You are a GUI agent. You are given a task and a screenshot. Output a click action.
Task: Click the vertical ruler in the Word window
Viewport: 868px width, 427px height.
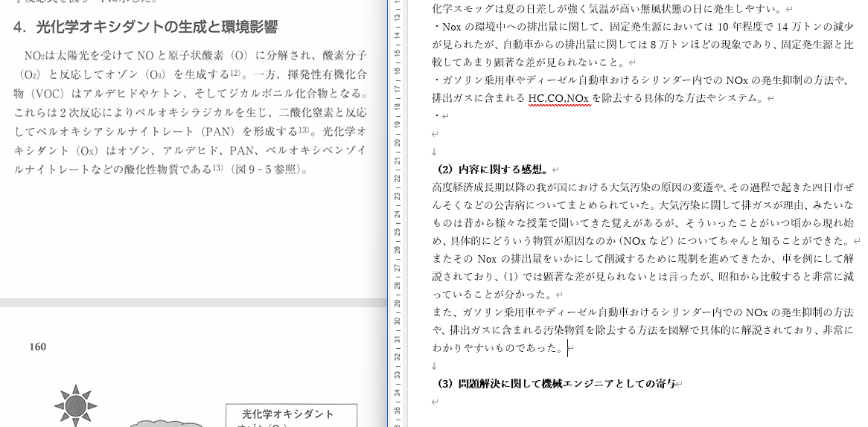(x=398, y=213)
